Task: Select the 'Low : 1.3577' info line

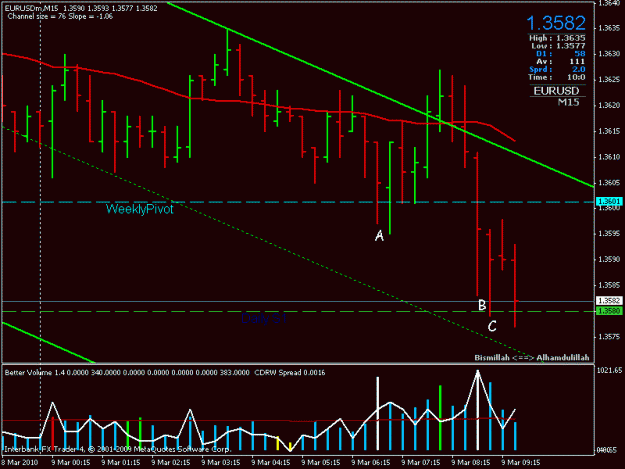Action: tap(558, 46)
